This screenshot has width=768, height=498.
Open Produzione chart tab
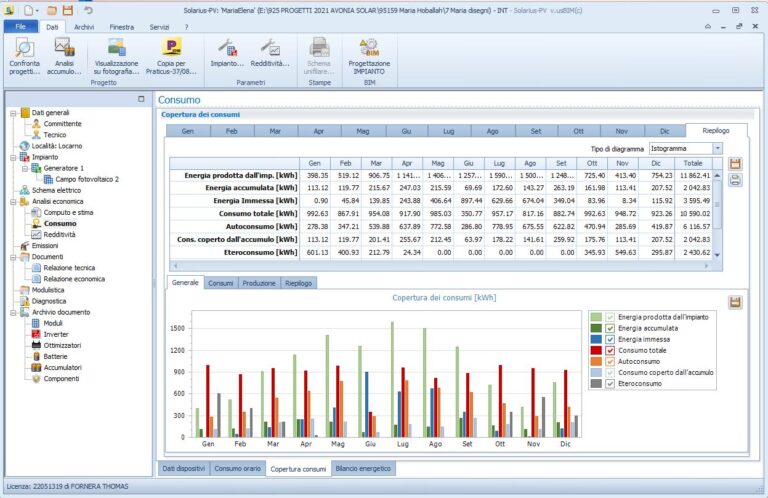click(x=259, y=283)
